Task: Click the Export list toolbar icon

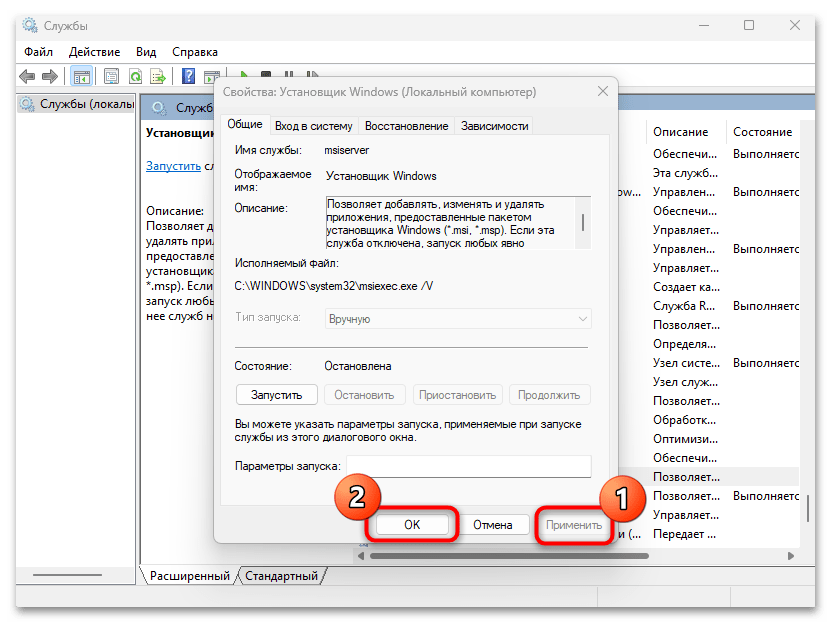Action: (158, 77)
